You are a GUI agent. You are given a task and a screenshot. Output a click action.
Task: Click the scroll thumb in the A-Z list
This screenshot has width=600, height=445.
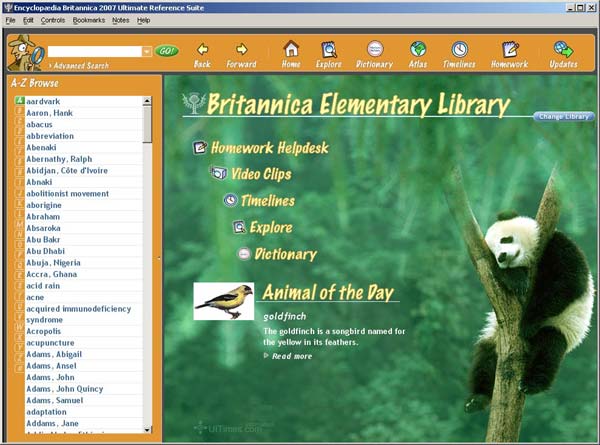click(147, 124)
